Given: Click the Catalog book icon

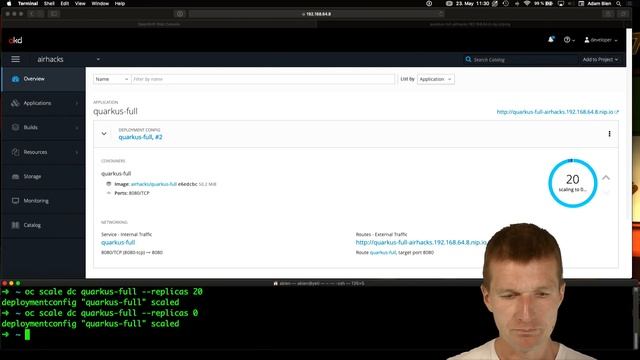Looking at the screenshot, I should pyautogui.click(x=16, y=225).
